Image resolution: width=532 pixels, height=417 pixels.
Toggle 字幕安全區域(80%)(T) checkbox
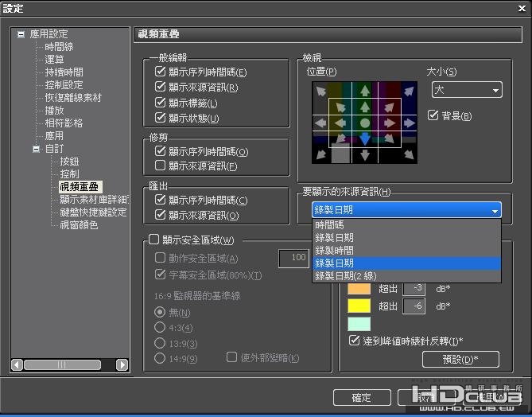click(160, 275)
